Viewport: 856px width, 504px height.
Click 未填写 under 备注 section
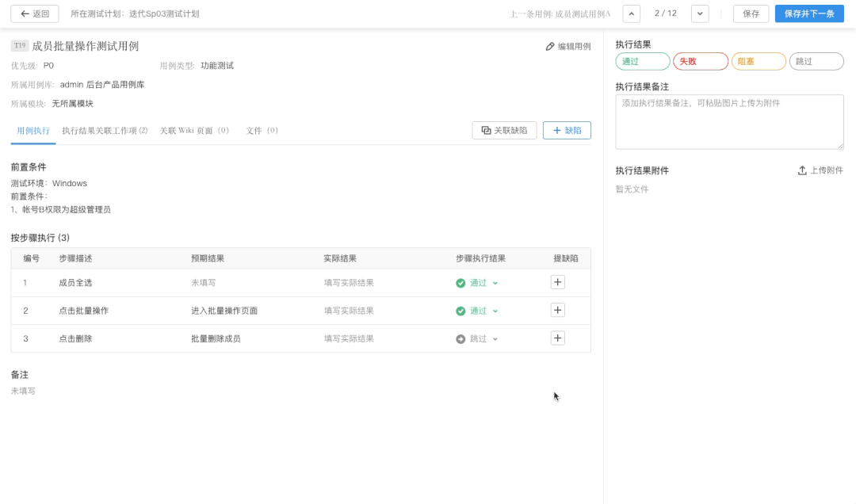[x=23, y=391]
